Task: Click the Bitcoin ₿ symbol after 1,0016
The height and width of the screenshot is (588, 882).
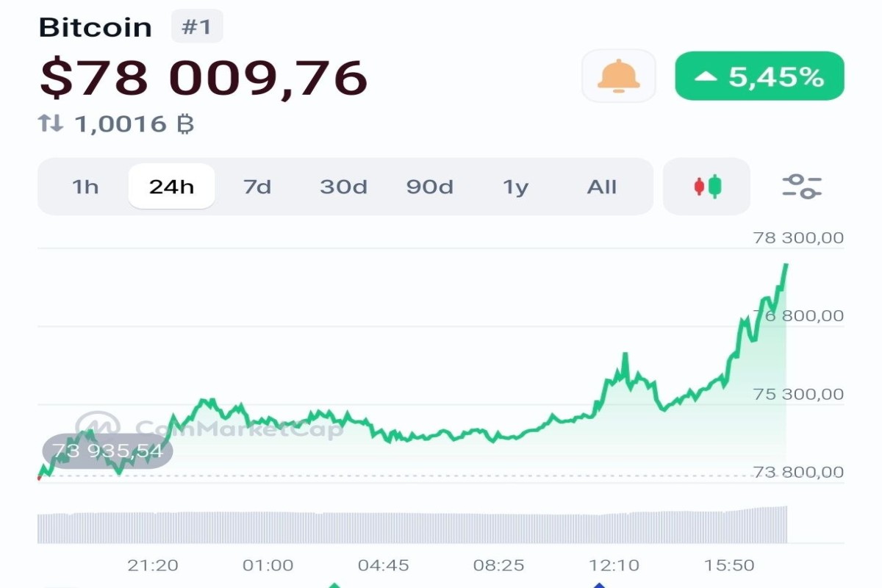Action: 186,123
